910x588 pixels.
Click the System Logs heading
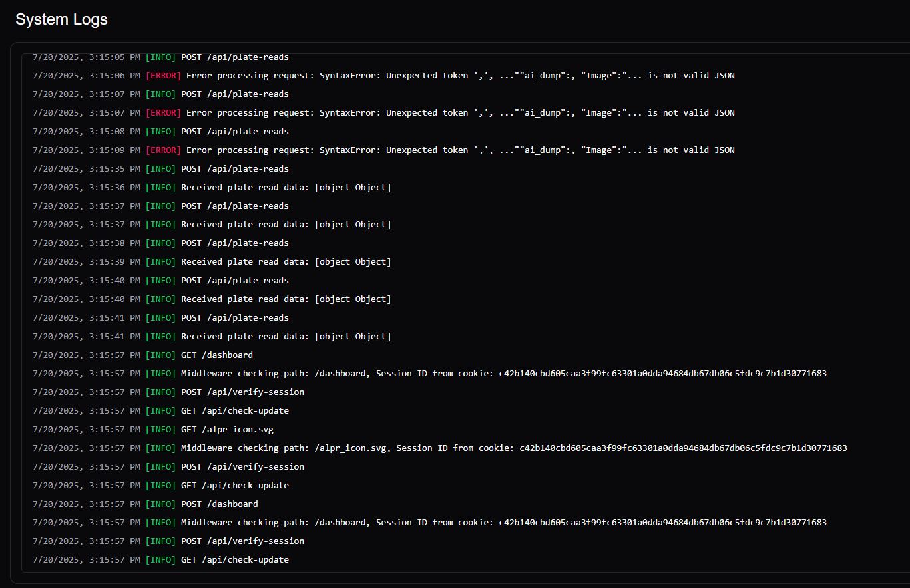[61, 20]
